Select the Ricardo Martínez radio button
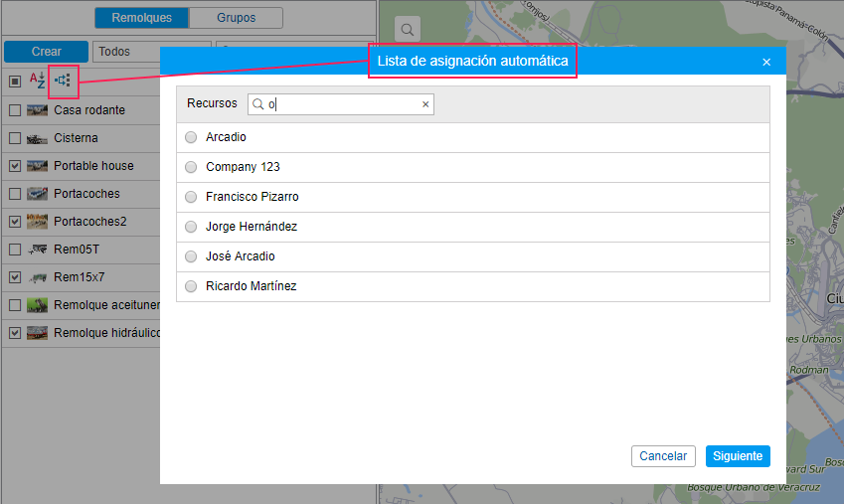 tap(191, 286)
